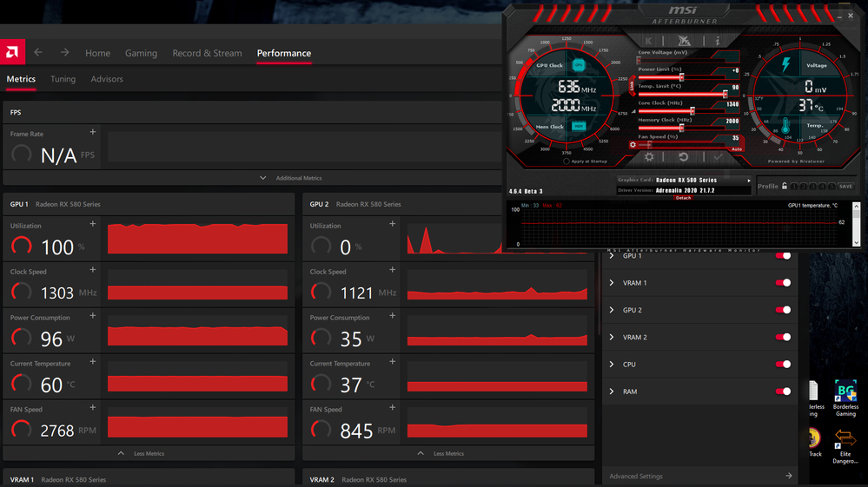Open the Home tab

(x=97, y=53)
